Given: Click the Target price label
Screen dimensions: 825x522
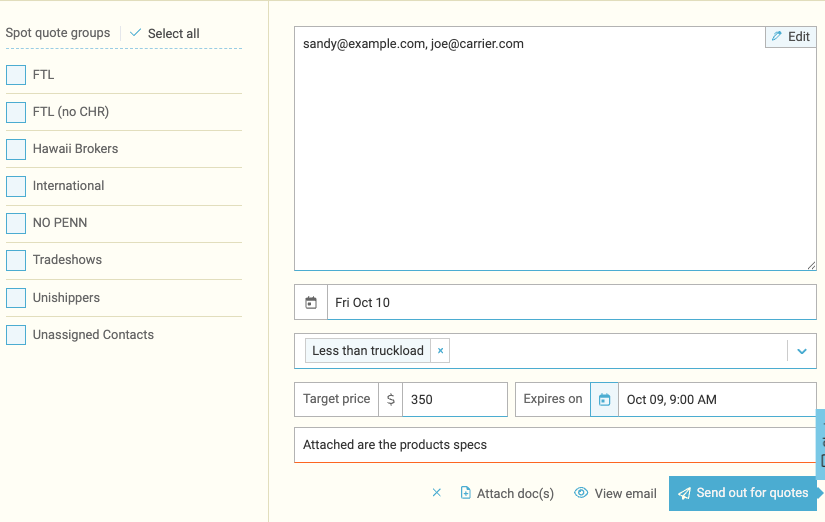Looking at the screenshot, I should [337, 399].
